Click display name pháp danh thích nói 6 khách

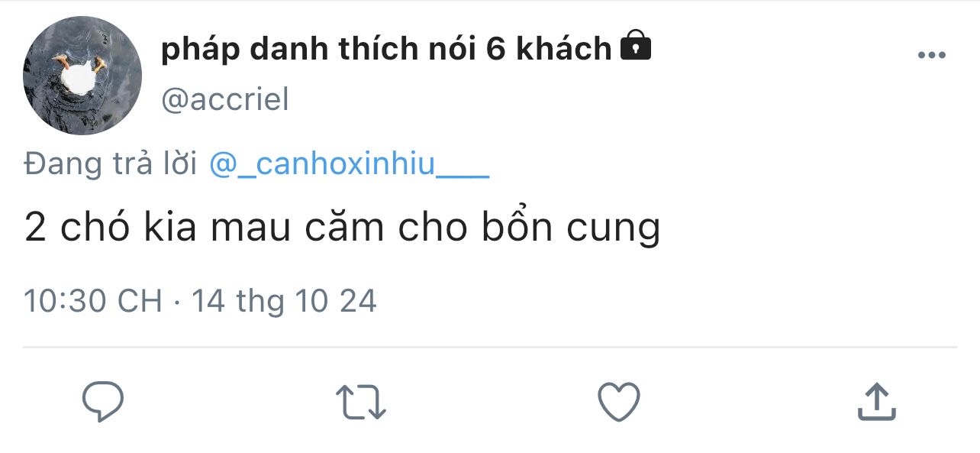tap(386, 49)
